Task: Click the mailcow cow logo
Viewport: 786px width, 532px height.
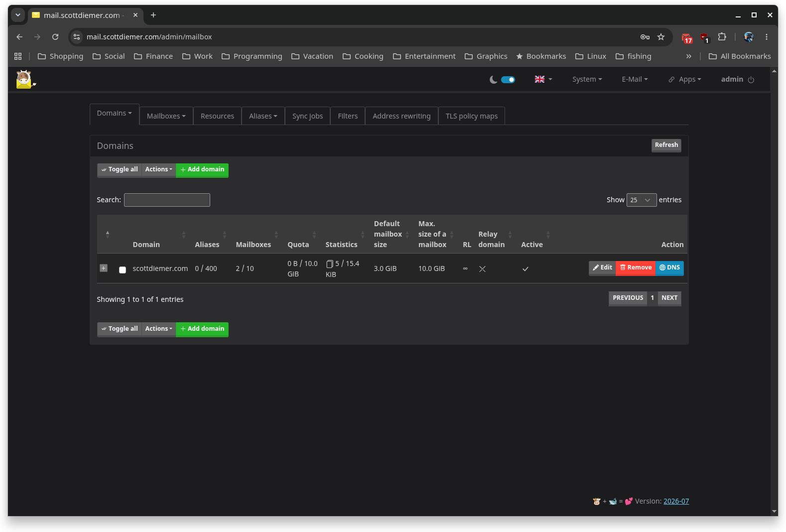Action: click(x=25, y=80)
